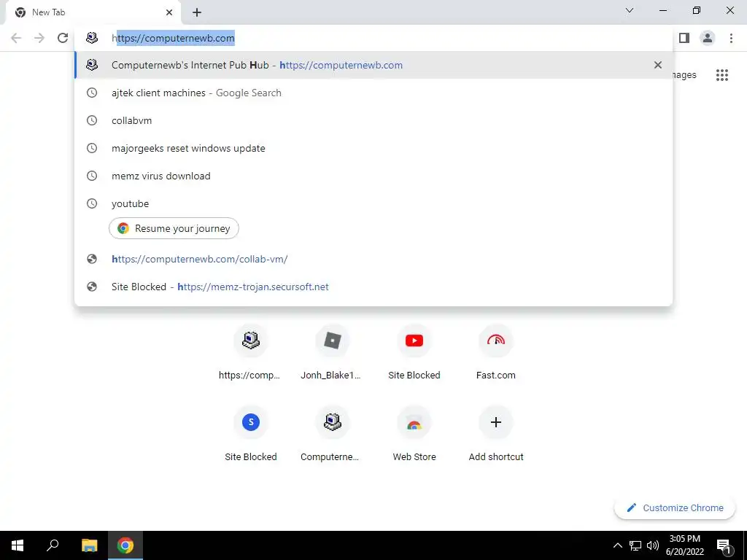Open a new tab with the plus button
This screenshot has width=747, height=560.
point(197,12)
